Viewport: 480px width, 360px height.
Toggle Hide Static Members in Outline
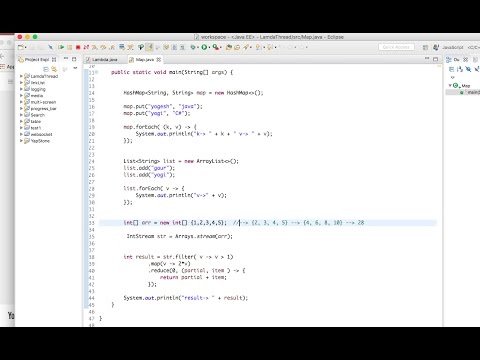[477, 69]
